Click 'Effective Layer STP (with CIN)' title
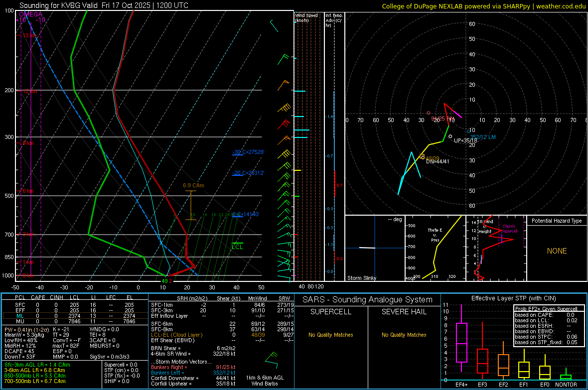Viewport: 588px width, 390px height. tap(513, 298)
